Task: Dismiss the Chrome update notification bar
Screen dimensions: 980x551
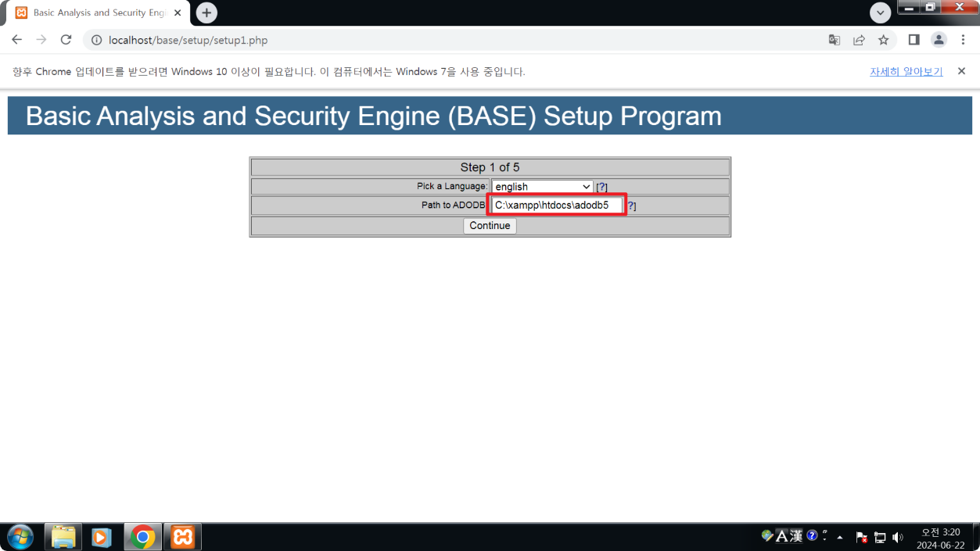Action: [x=961, y=71]
